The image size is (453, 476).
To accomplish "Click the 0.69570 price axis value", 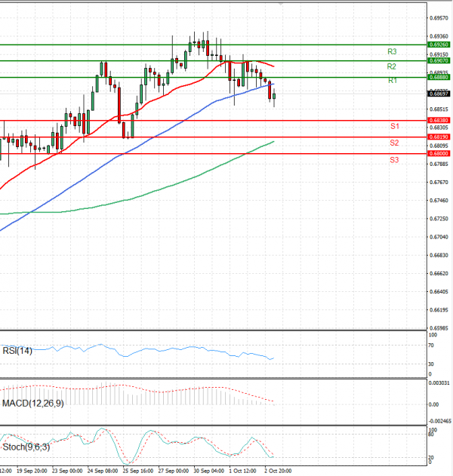I will pos(439,18).
